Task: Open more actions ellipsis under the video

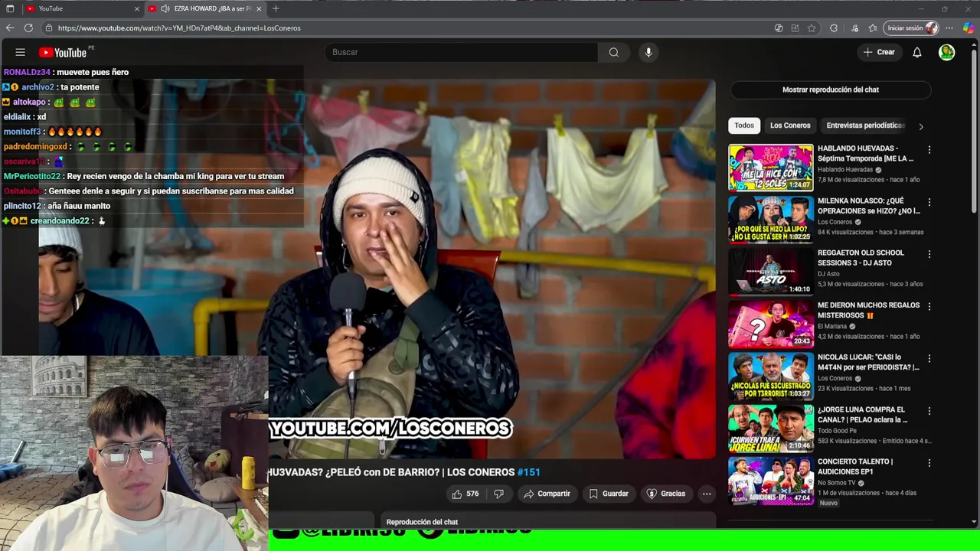Action: (x=707, y=494)
